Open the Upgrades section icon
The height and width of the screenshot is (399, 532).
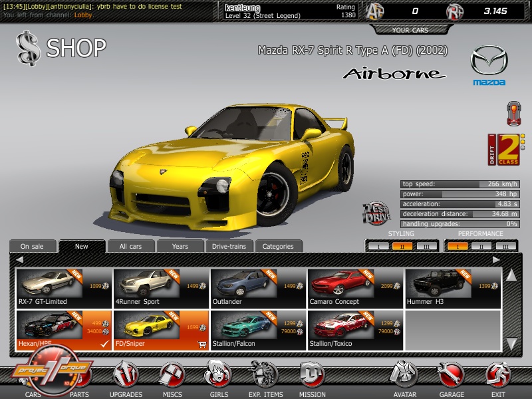125,377
